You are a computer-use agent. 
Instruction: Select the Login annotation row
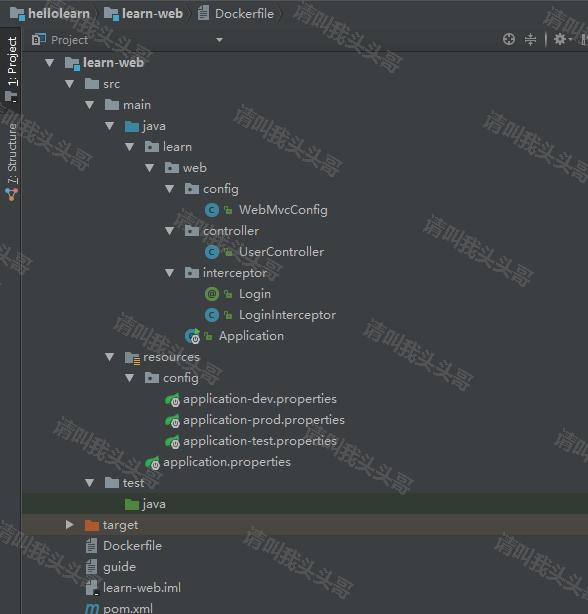coord(255,294)
